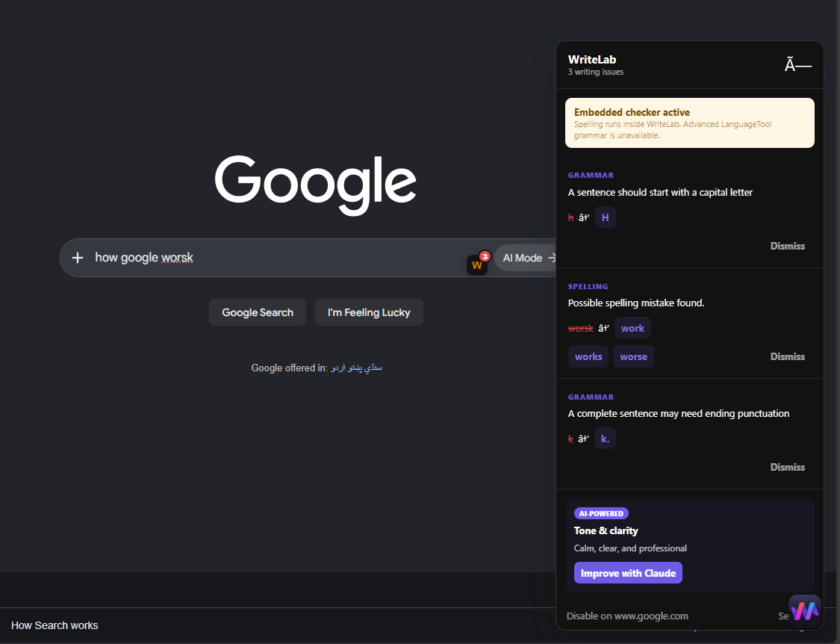Click "Possible spelling mistake found." text
Image resolution: width=840 pixels, height=644 pixels.
[636, 303]
